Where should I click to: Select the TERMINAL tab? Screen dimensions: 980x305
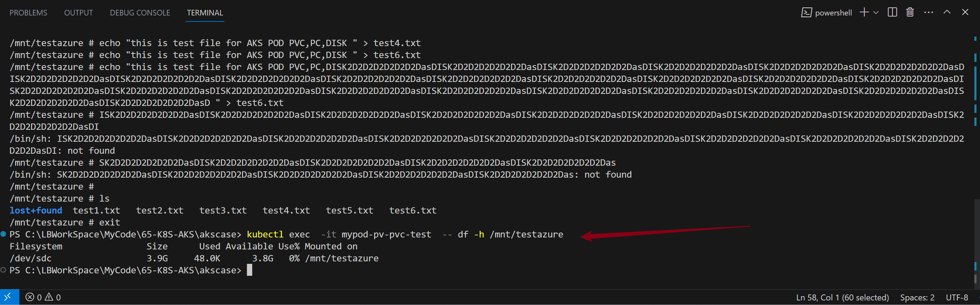tap(205, 13)
